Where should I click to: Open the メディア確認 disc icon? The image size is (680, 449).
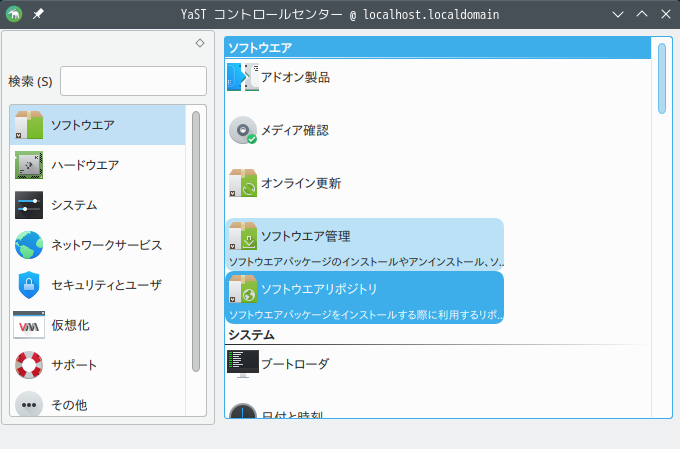coord(243,130)
